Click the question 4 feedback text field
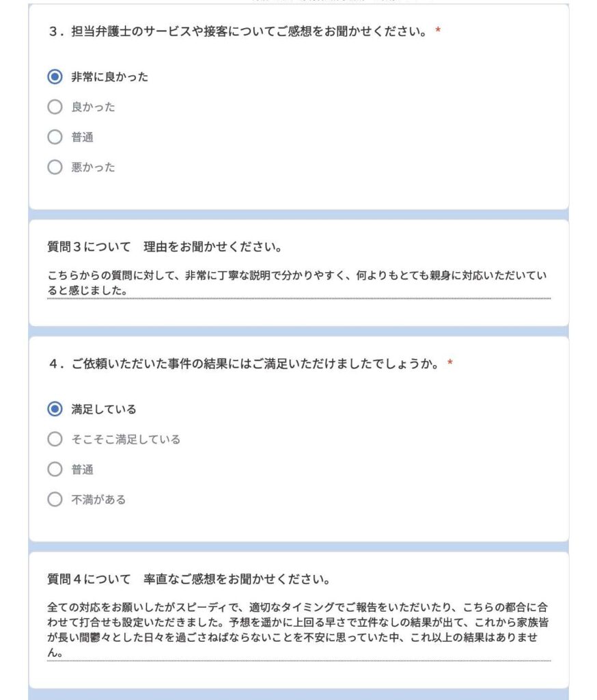Viewport: 597px width, 700px height. point(299,630)
